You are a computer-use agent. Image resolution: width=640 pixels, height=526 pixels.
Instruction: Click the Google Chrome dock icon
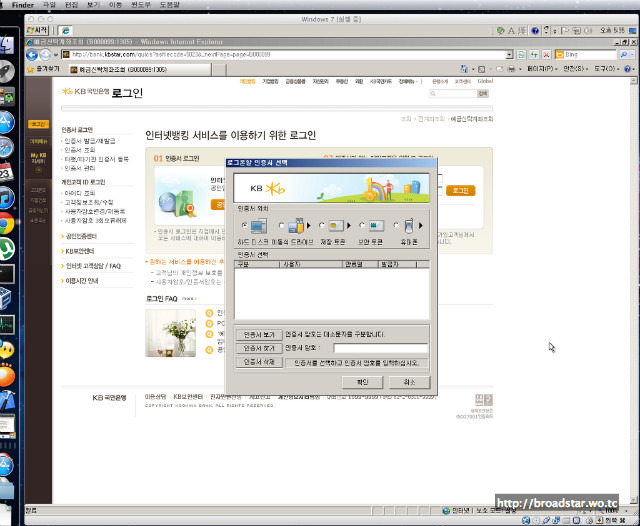(x=6, y=224)
